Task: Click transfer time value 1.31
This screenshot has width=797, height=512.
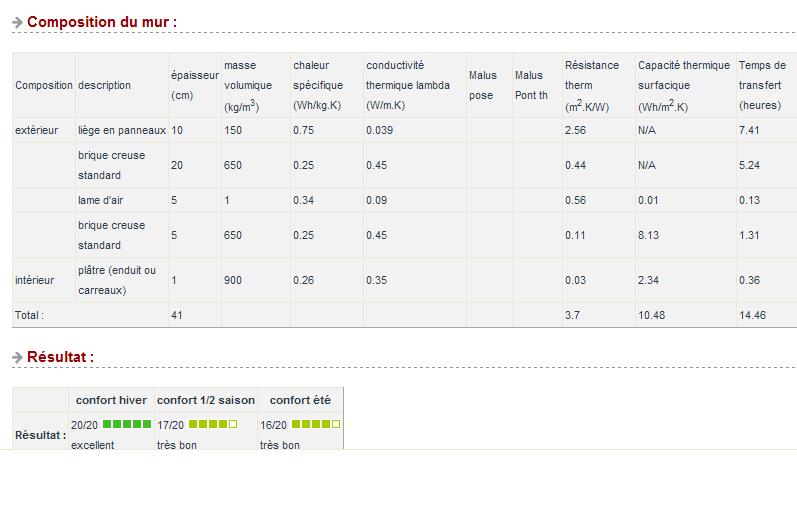Action: 749,235
